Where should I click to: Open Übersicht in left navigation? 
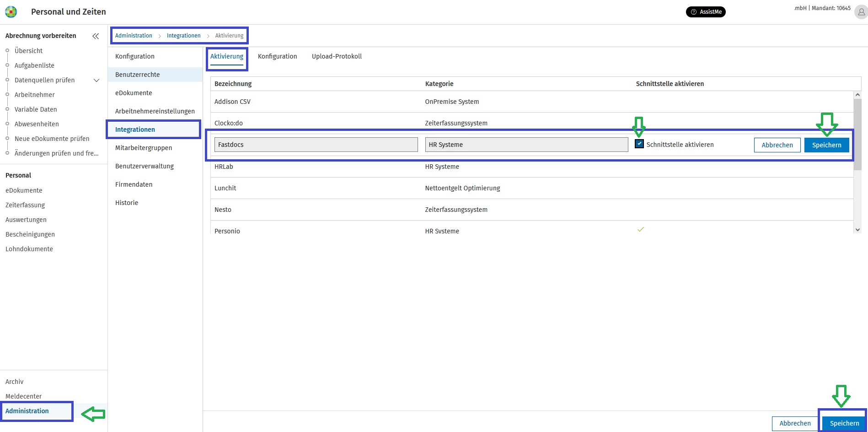28,51
